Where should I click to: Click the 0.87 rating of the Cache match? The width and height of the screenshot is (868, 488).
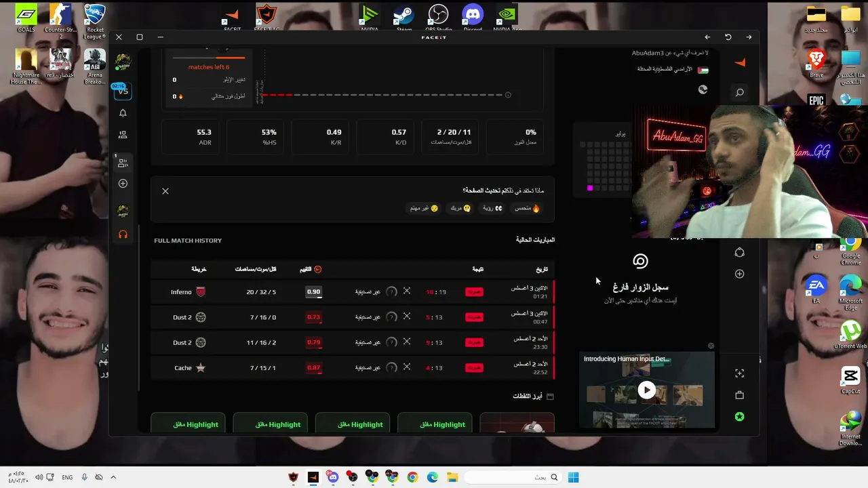click(313, 368)
